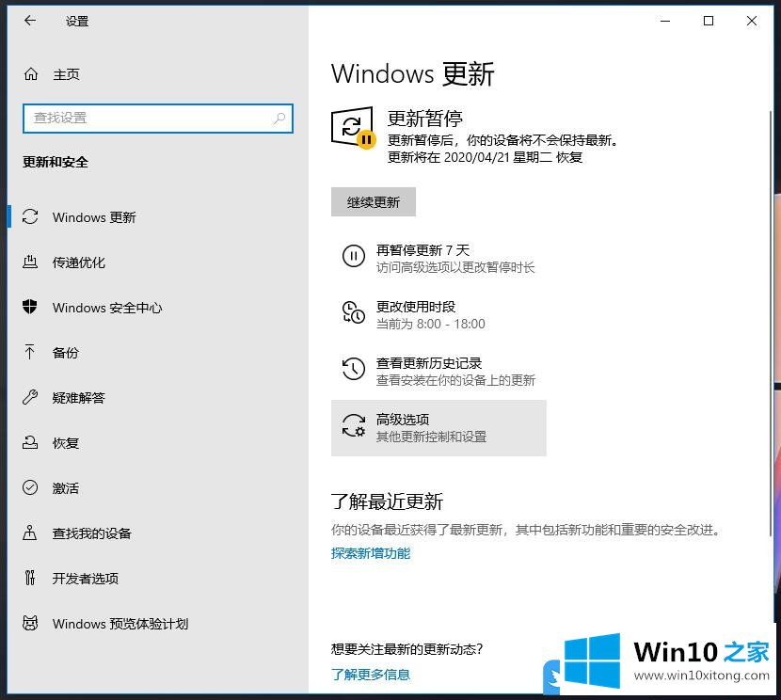Click the 想要关注最新的更新动态? text
This screenshot has height=700, width=781.
(x=406, y=648)
